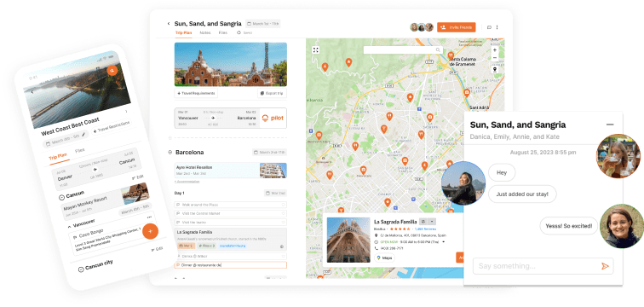This screenshot has height=307, width=644.
Task: Select the first Day 1 activity row
Action: point(231,205)
